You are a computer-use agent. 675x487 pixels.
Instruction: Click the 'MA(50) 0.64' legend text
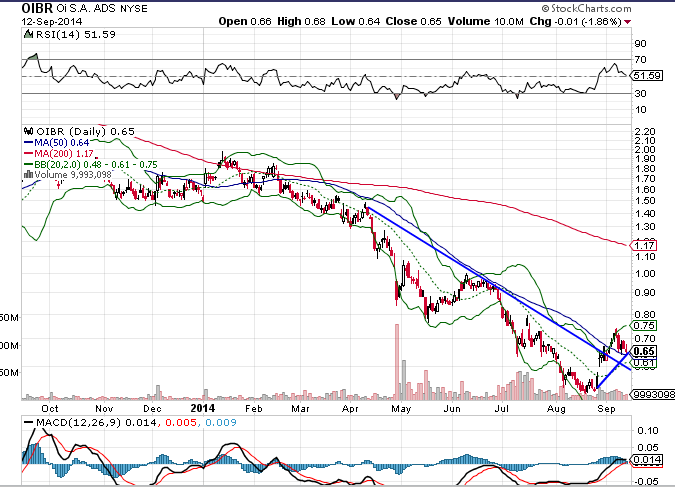coord(62,143)
